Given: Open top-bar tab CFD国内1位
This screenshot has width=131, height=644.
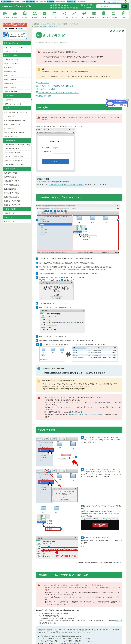Looking at the screenshot, I should pos(30,2).
